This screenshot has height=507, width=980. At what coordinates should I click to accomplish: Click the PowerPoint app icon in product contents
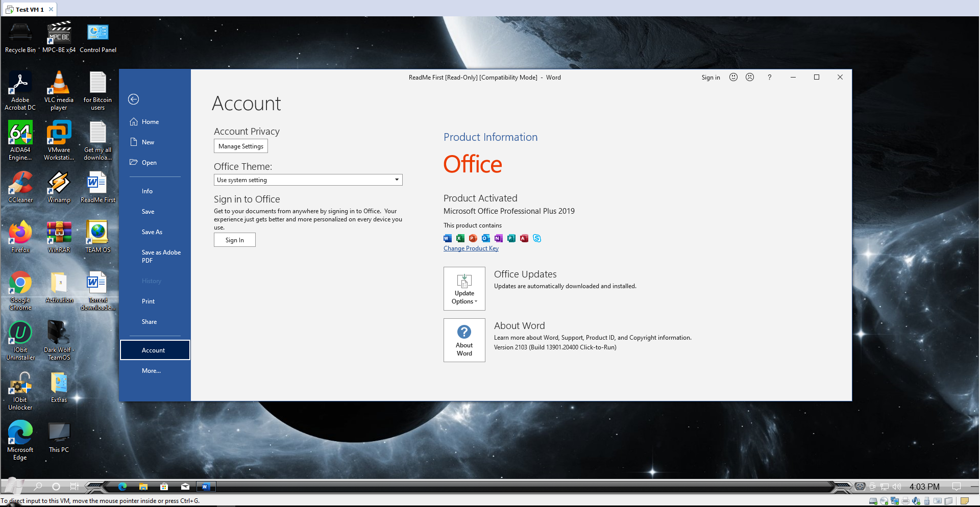(x=473, y=238)
